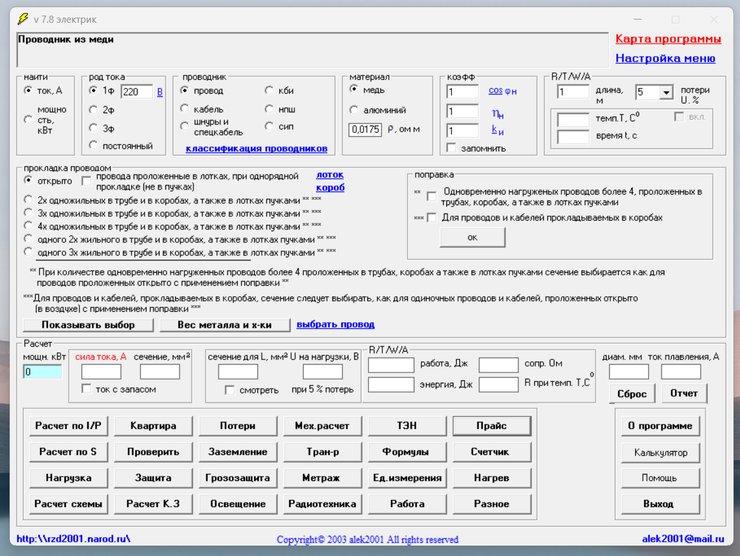This screenshot has height=556, width=740.
Task: Enable correction for more than 4 loaded wires
Action: pos(431,195)
